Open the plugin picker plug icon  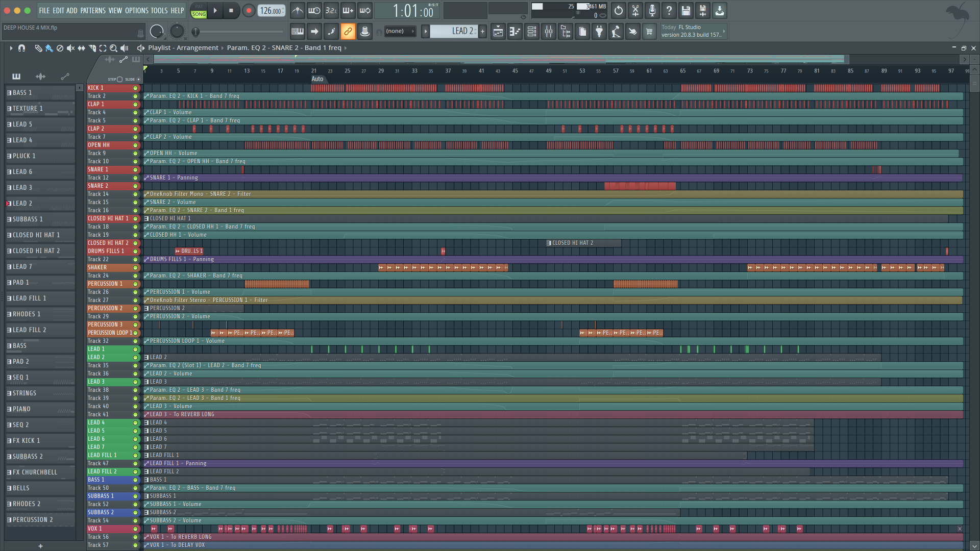tap(599, 32)
